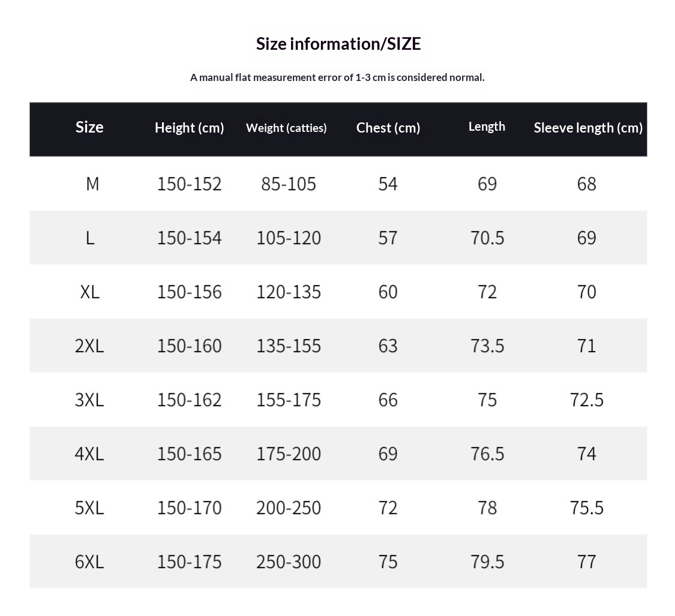Click the 150-154 height cell
Viewport: 675px width, 616px height.
point(189,238)
